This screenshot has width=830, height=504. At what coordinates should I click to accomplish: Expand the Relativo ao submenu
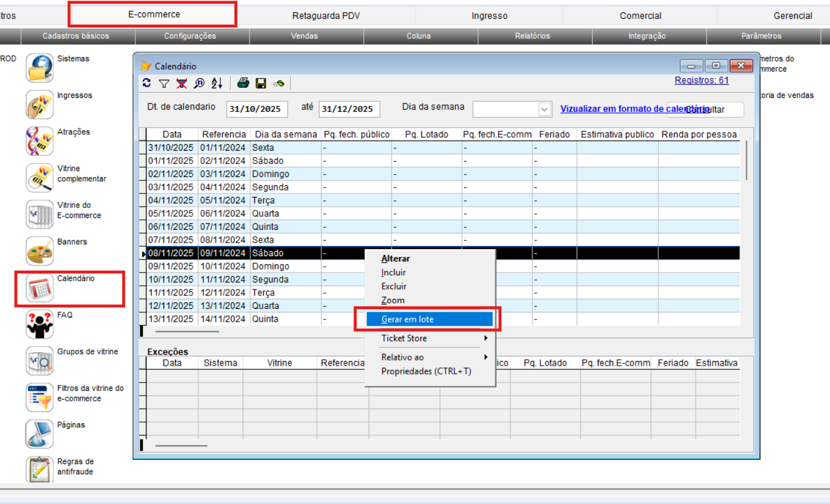(433, 357)
